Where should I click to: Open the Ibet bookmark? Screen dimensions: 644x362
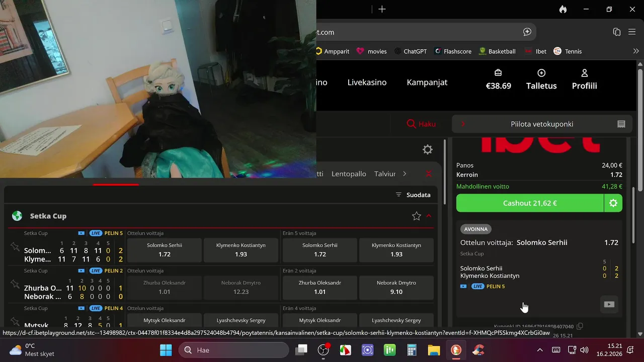point(536,51)
